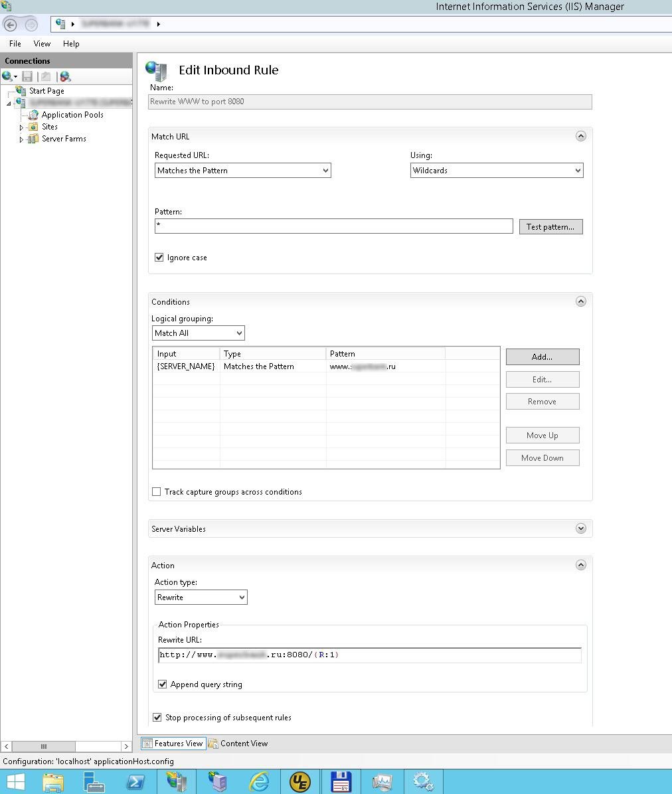672x794 pixels.
Task: Toggle Append query string checkbox
Action: 162,684
